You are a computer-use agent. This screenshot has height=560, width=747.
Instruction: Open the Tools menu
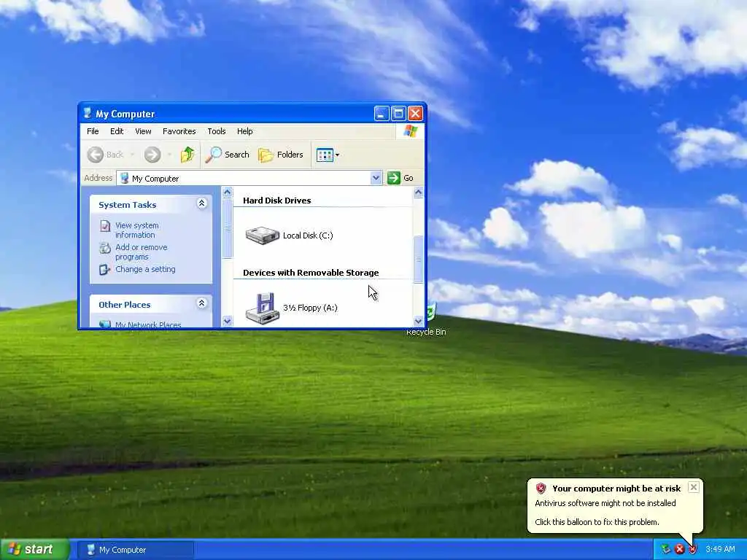point(216,131)
